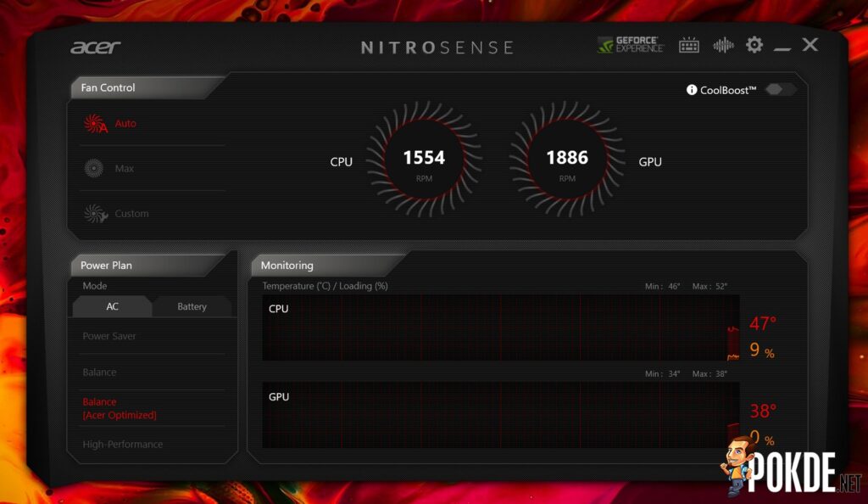Click the NITROSENSE title text

(x=437, y=48)
